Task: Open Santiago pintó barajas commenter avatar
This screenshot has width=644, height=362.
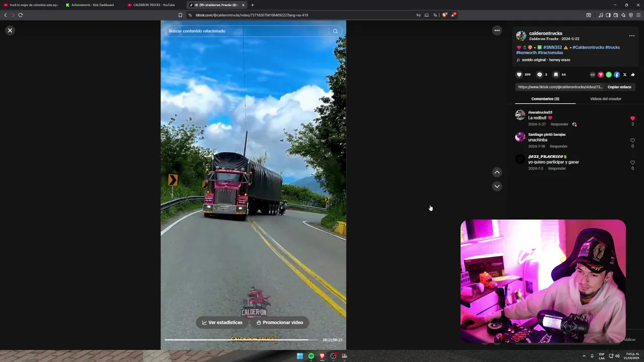Action: (520, 137)
